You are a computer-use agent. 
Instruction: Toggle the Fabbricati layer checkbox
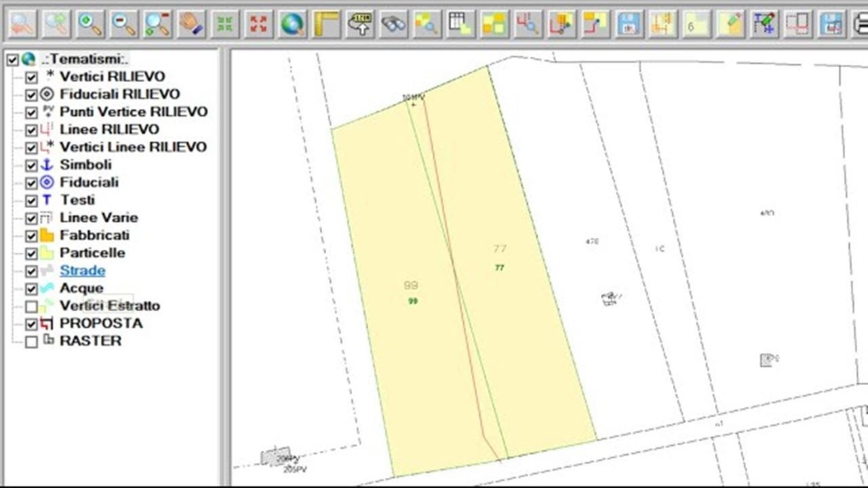[x=31, y=236]
